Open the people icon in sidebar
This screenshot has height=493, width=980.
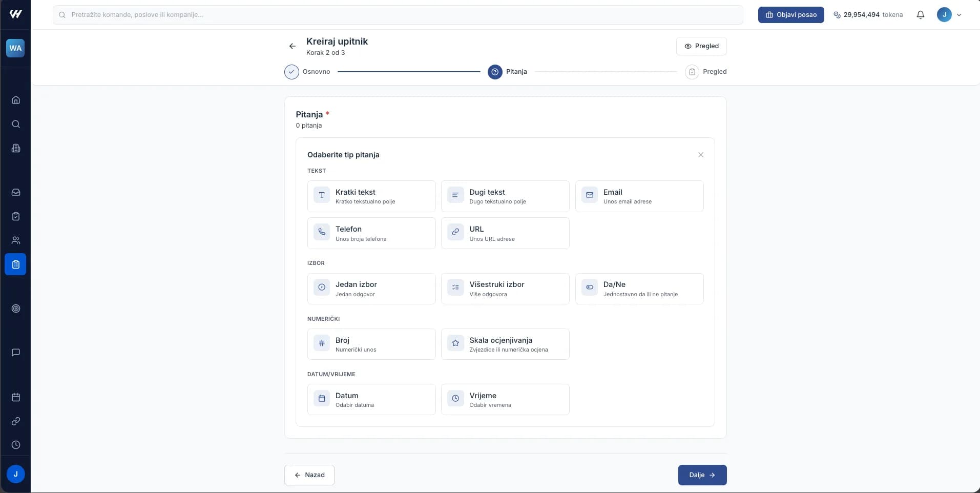pyautogui.click(x=16, y=240)
